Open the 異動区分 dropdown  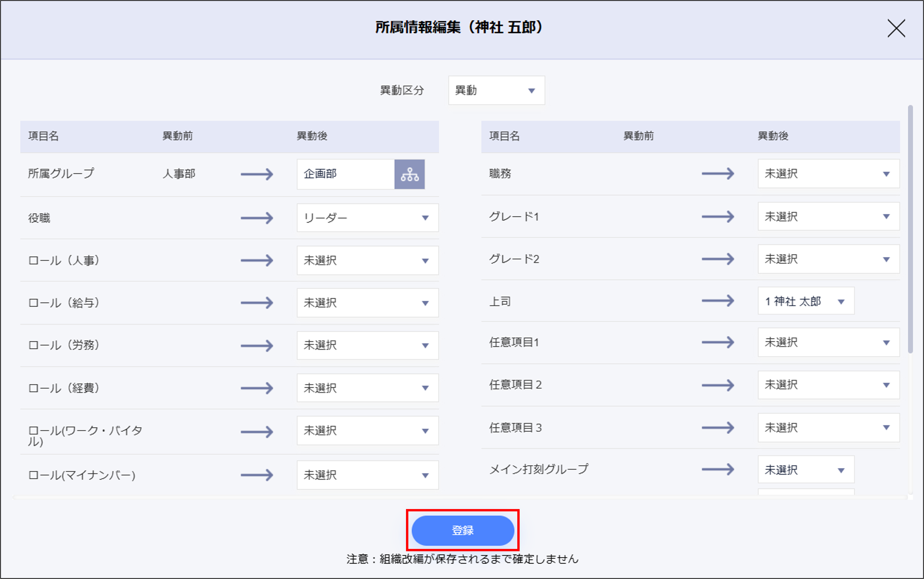point(497,90)
